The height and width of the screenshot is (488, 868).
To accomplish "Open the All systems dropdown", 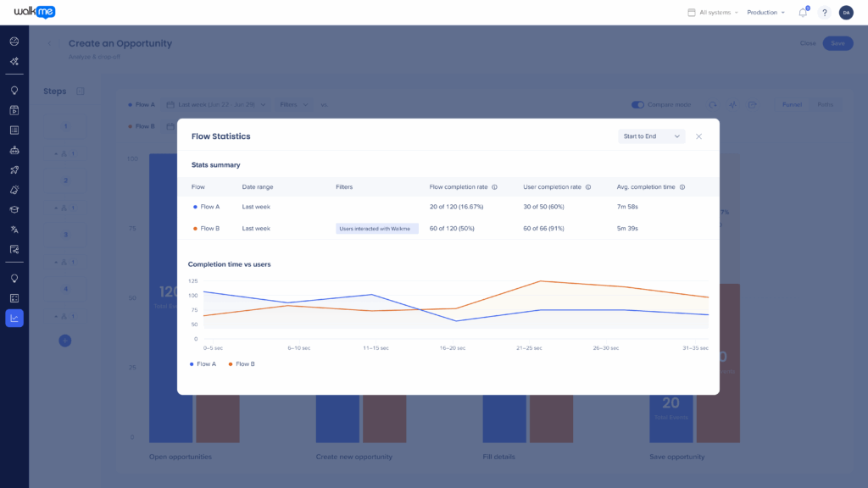I will tap(713, 12).
